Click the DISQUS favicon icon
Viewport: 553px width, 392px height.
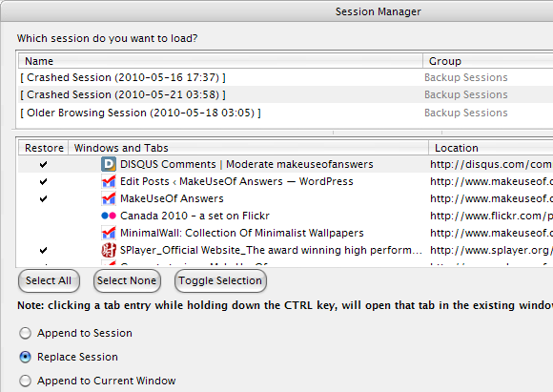(109, 164)
